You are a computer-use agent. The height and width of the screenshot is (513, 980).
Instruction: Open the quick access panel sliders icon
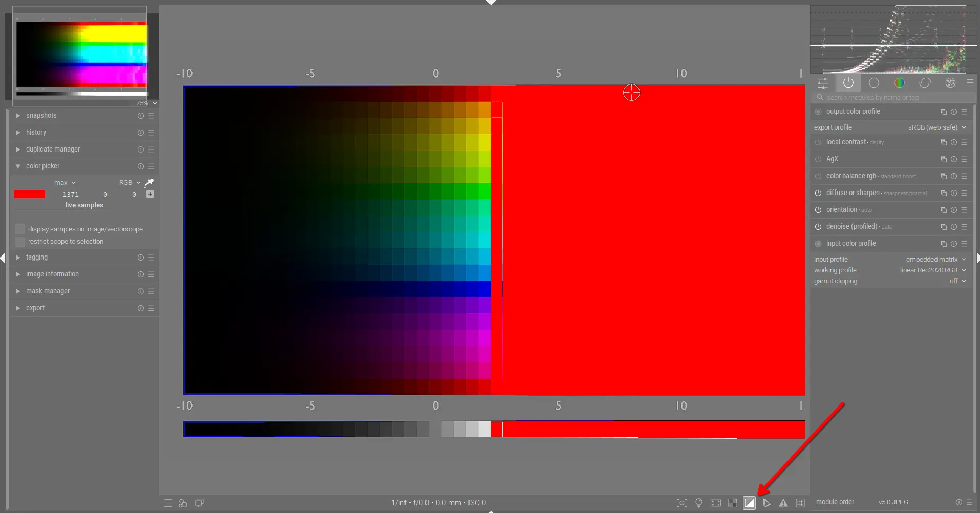point(822,83)
